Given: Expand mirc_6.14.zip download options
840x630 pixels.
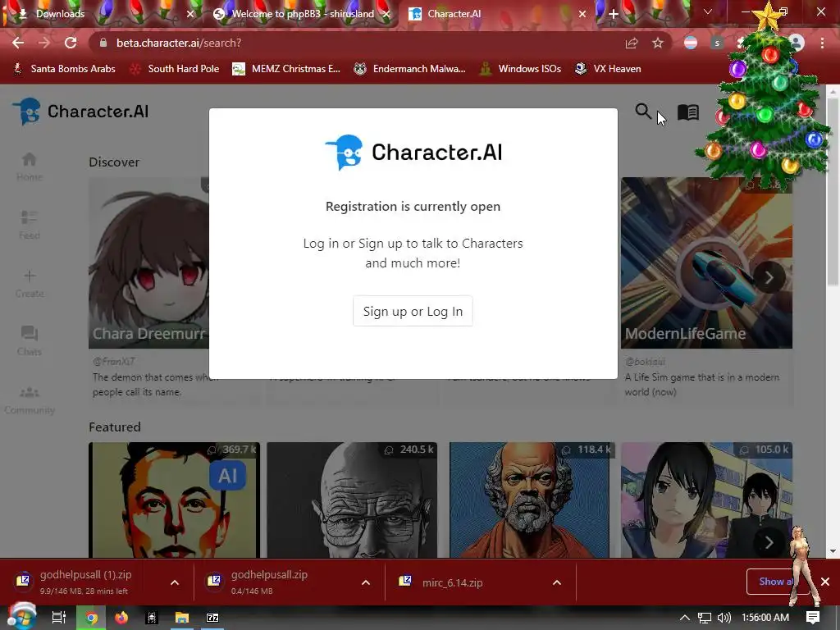Looking at the screenshot, I should tap(557, 582).
